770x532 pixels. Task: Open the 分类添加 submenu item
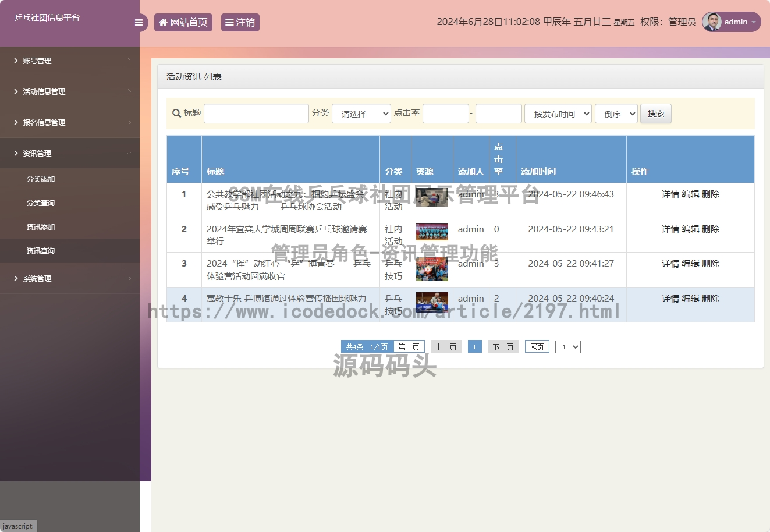click(41, 179)
